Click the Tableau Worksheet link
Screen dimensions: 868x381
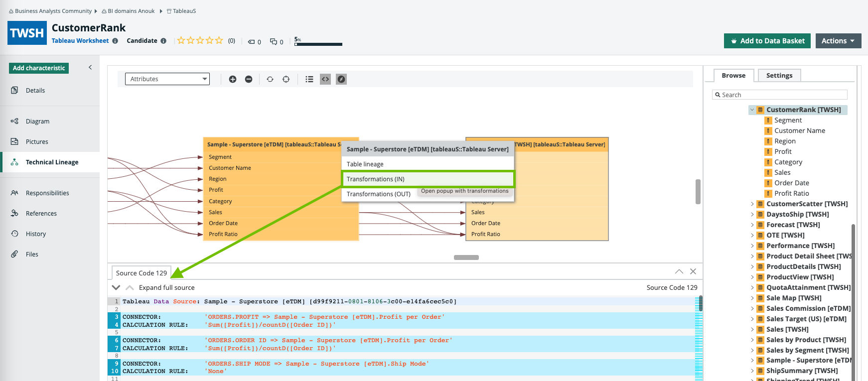click(x=80, y=41)
